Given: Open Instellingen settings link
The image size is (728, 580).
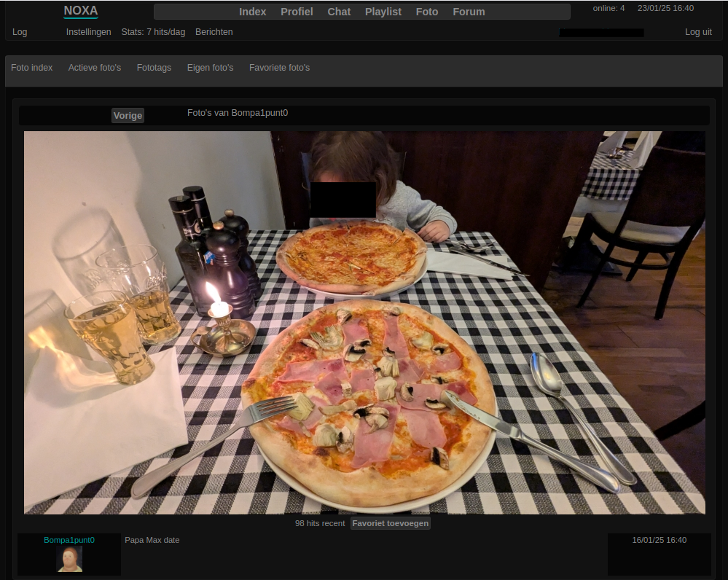Looking at the screenshot, I should click(x=89, y=32).
